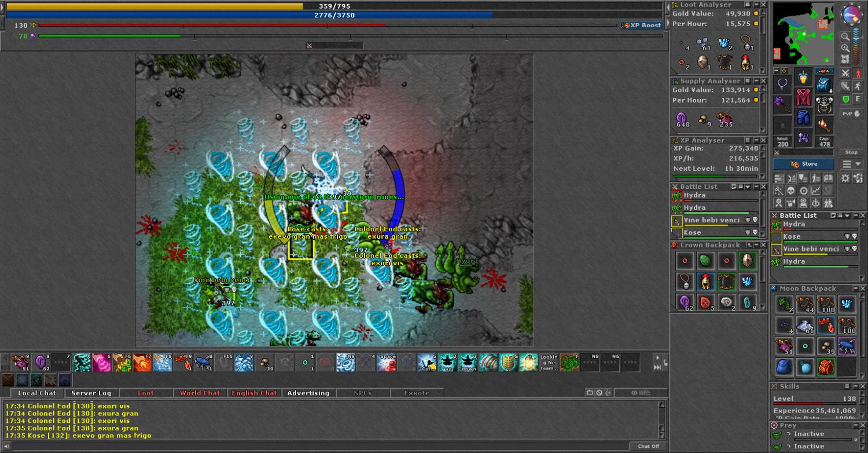Click the Stop button
The image size is (868, 453).
[852, 152]
